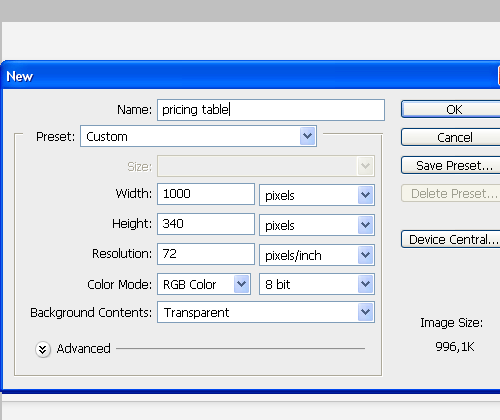500x420 pixels.
Task: Click the OK button
Action: click(x=451, y=109)
